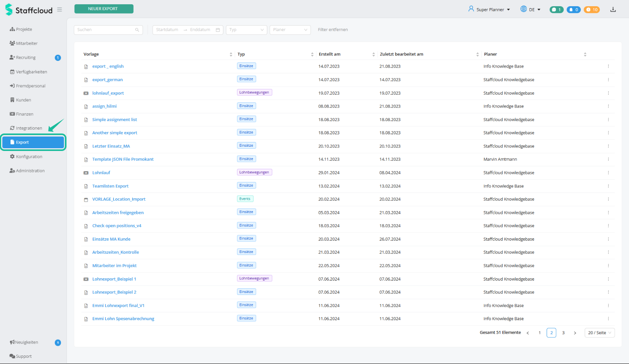Viewport: 629px width, 364px height.
Task: Go to page 3
Action: (x=563, y=333)
